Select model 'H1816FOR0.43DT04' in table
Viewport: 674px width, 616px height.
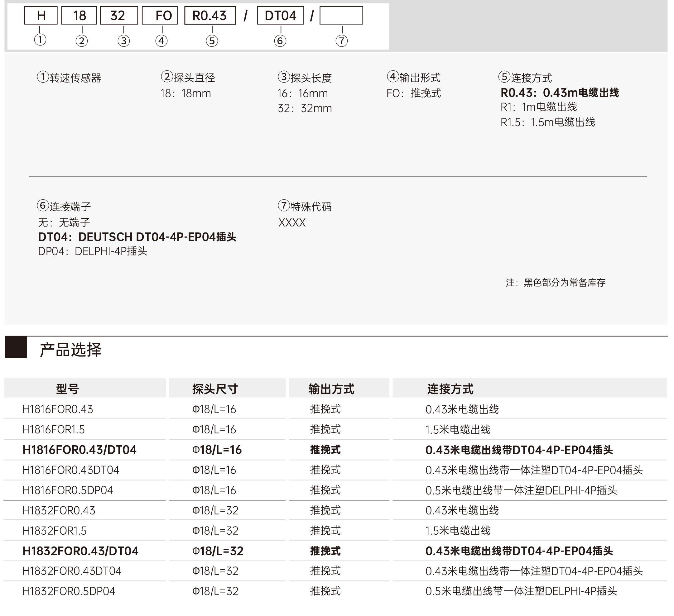71,470
